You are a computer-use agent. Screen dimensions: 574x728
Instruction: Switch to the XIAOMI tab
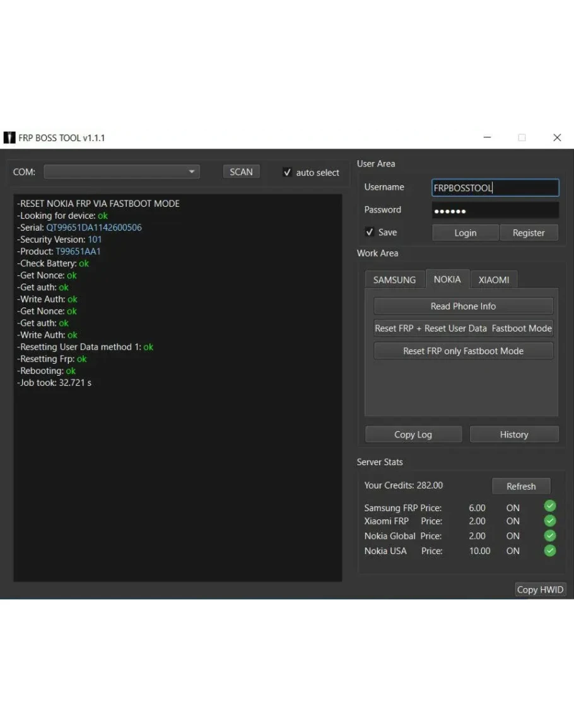[493, 280]
